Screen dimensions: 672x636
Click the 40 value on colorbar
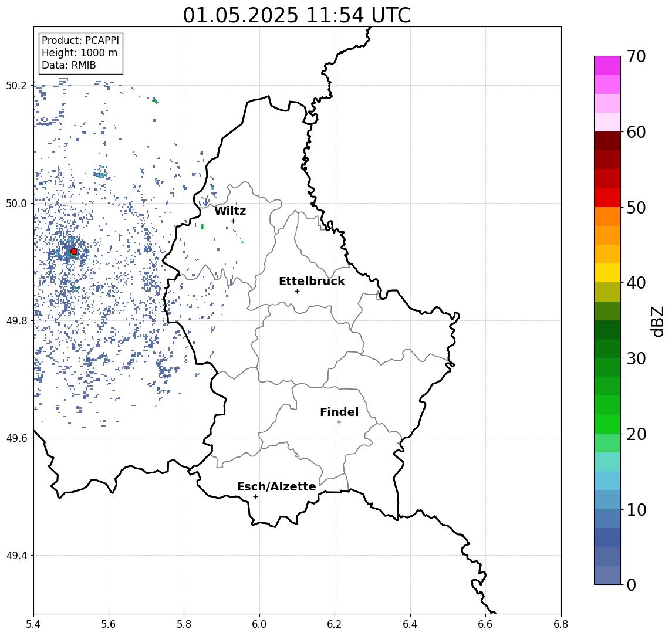click(x=636, y=283)
